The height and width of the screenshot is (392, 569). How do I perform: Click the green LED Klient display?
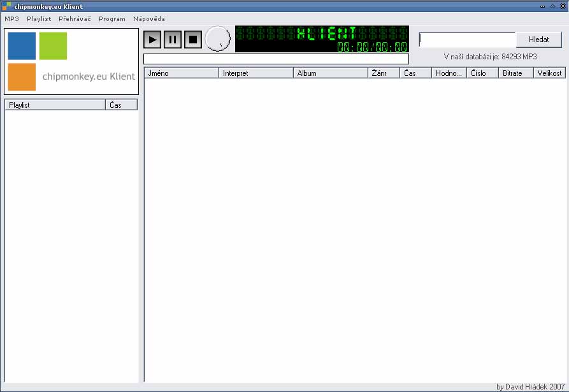click(x=322, y=39)
